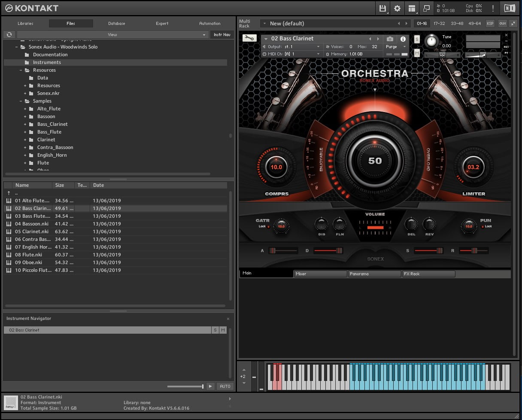Viewport: 522px width, 420px height.
Task: Click the minimized view icon in header
Action: 426,8
